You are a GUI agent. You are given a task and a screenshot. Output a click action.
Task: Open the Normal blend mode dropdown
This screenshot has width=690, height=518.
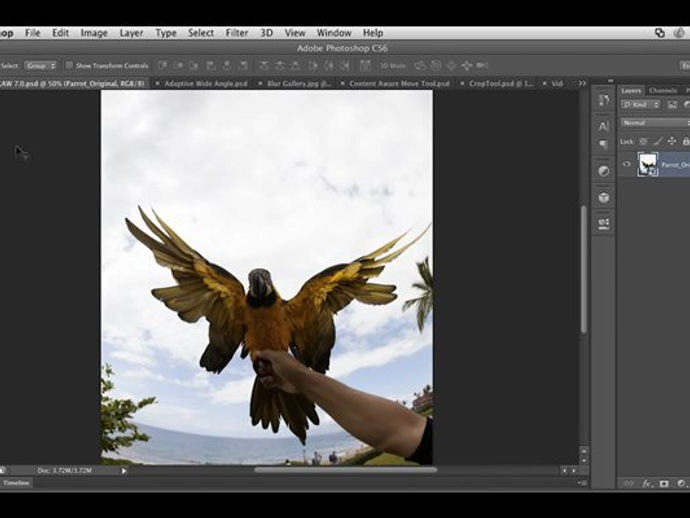(x=655, y=123)
